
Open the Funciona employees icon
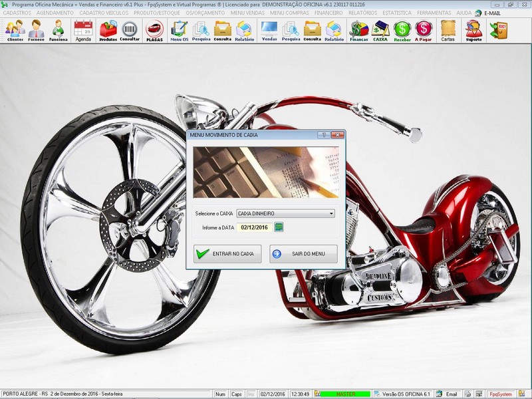click(58, 31)
